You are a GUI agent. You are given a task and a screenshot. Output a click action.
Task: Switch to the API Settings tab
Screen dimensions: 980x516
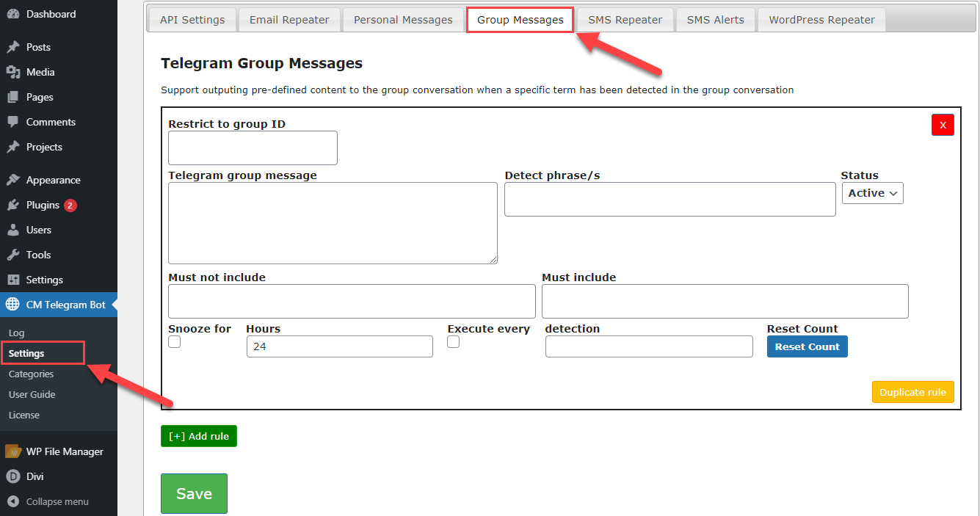click(192, 20)
